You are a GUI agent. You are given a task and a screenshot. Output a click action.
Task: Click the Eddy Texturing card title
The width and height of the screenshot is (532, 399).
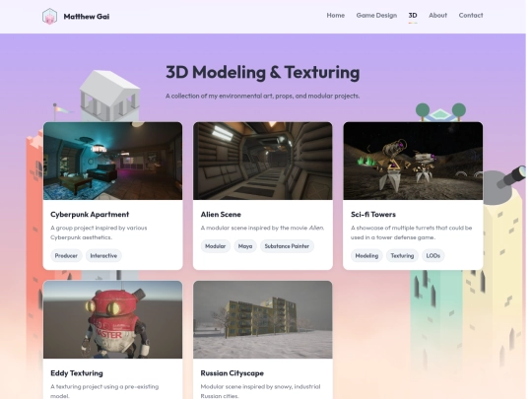(77, 373)
